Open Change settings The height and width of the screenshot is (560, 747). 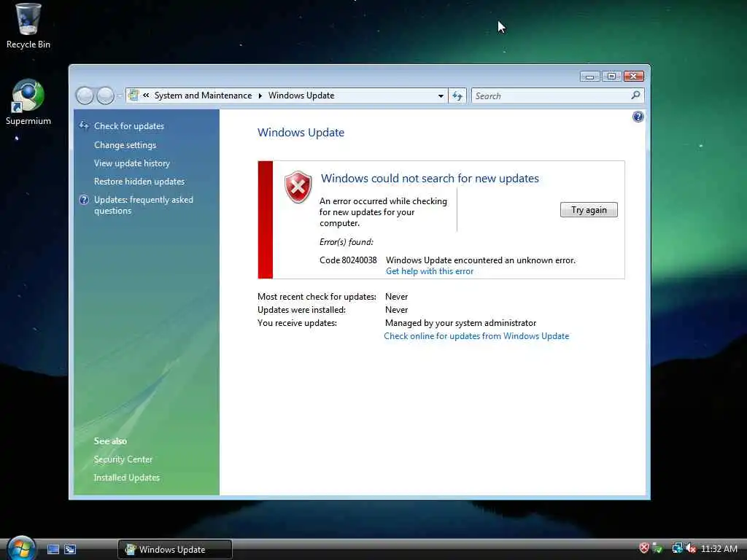click(125, 145)
